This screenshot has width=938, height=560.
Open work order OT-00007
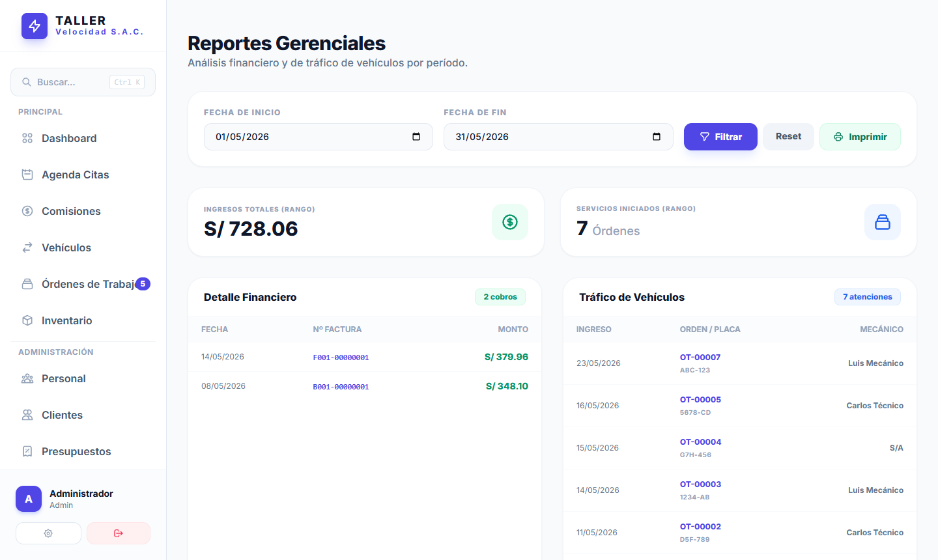coord(700,357)
